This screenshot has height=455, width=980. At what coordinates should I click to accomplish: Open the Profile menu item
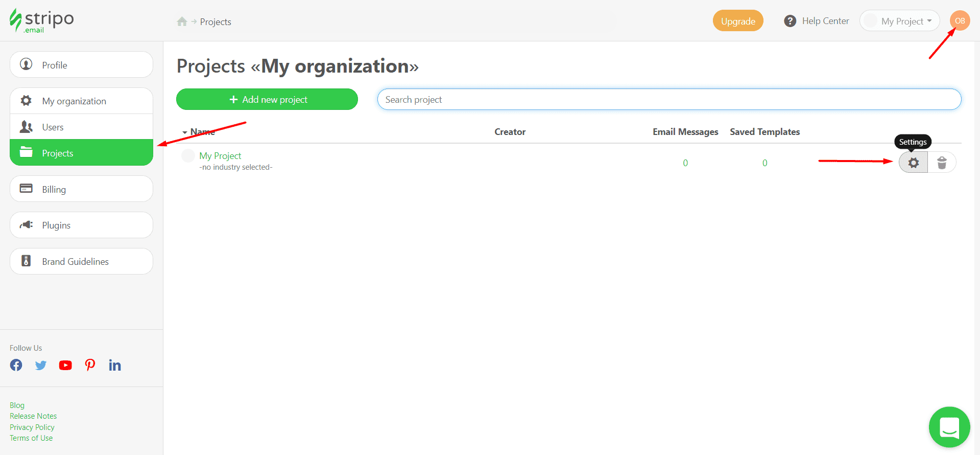tap(81, 65)
